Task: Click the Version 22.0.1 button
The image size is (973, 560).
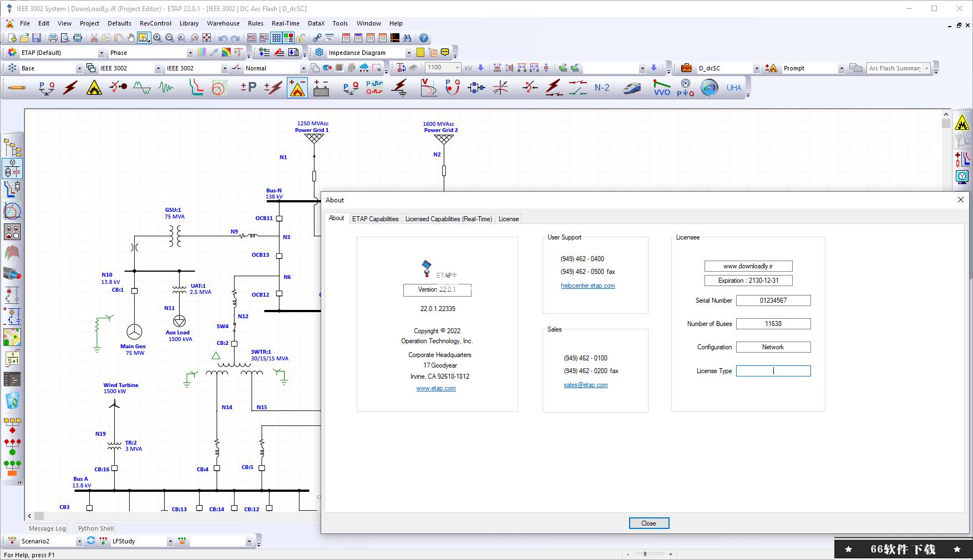Action: (x=437, y=290)
